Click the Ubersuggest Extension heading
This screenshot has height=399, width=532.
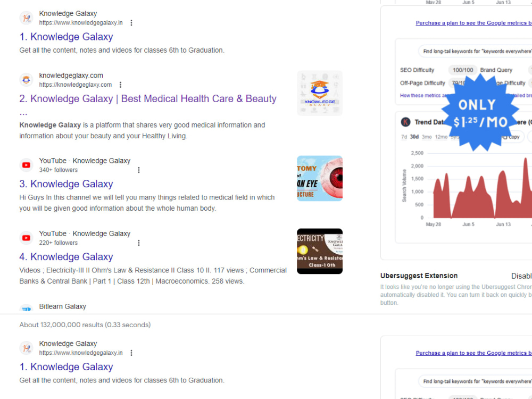click(x=419, y=276)
